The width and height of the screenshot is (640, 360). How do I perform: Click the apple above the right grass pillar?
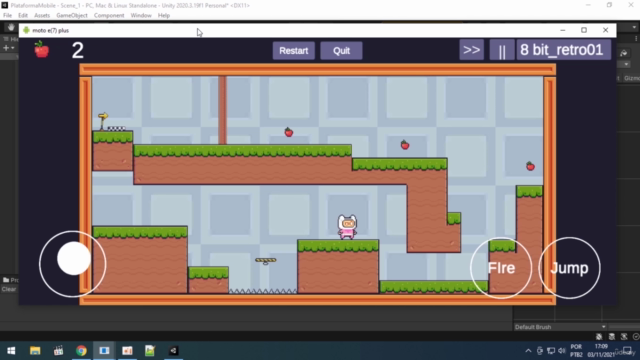[530, 166]
